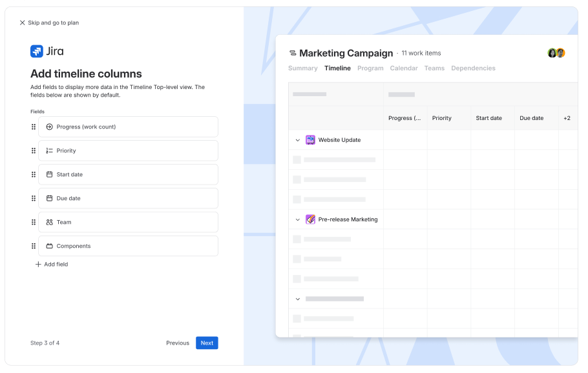Click the drag handle beside Priority field
This screenshot has height=373, width=588.
click(34, 150)
